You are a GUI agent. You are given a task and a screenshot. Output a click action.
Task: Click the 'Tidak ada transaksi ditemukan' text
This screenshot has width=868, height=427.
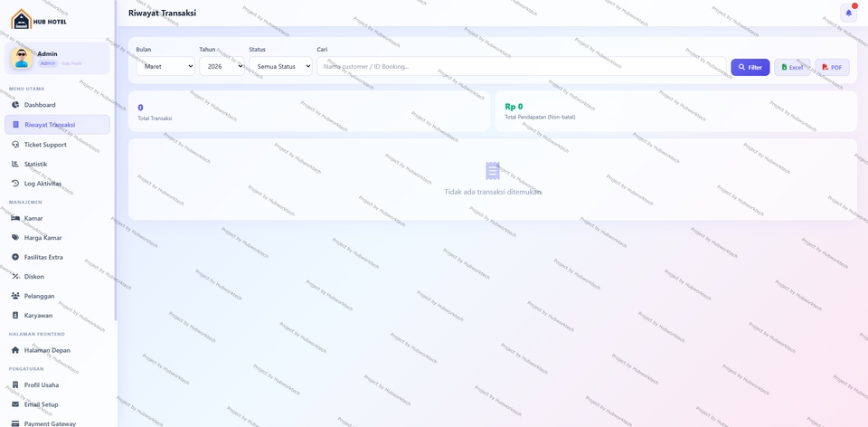(493, 192)
